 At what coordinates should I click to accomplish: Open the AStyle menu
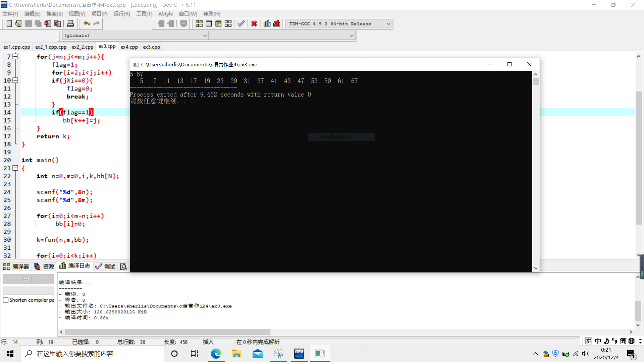165,14
